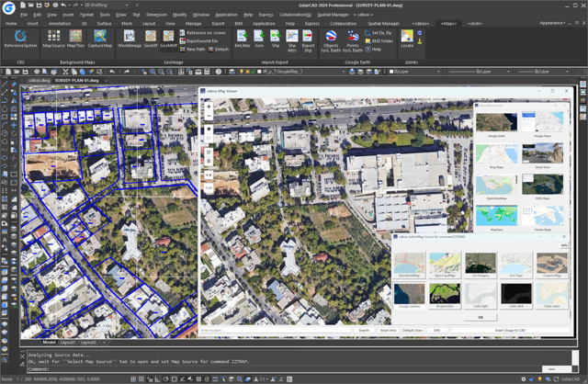Image resolution: width=588 pixels, height=384 pixels.
Task: Click the Exportworld file option
Action: (x=198, y=40)
